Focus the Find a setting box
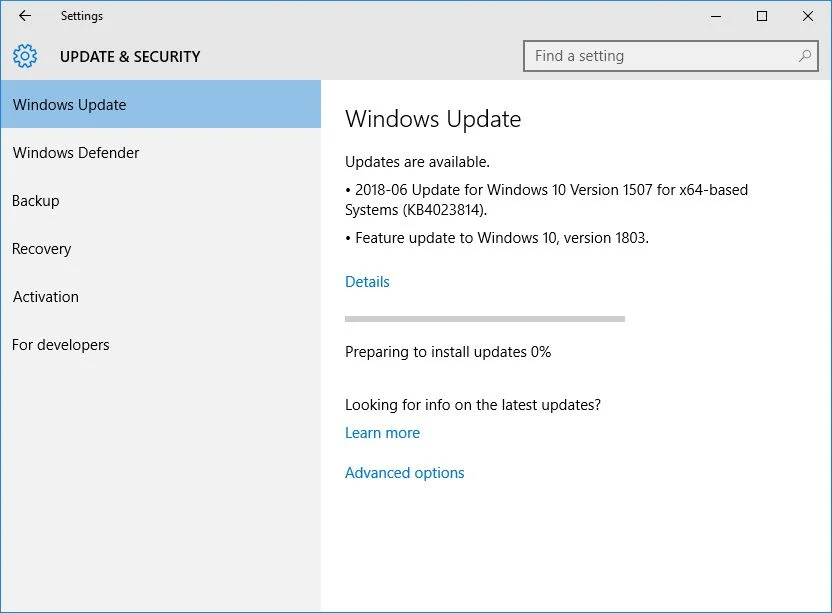Screen dimensions: 832x613 click(x=671, y=56)
